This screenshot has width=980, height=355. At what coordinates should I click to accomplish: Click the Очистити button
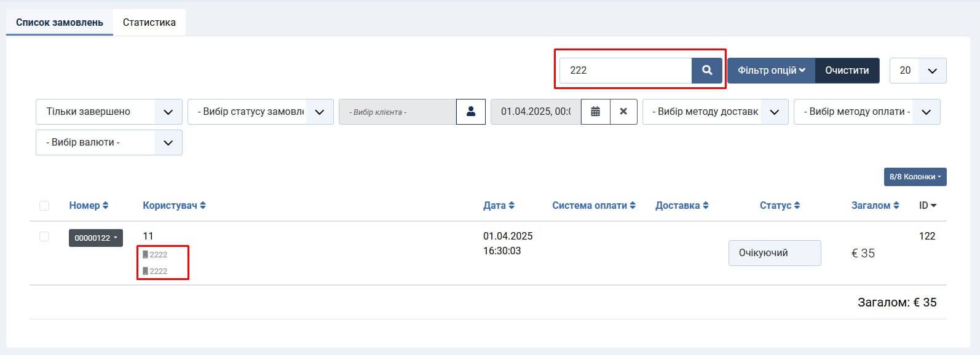pyautogui.click(x=847, y=71)
